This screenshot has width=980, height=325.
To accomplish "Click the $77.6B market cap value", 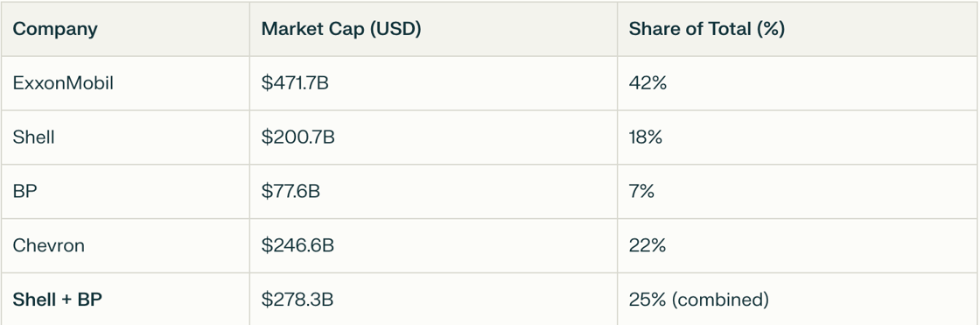I will point(290,191).
